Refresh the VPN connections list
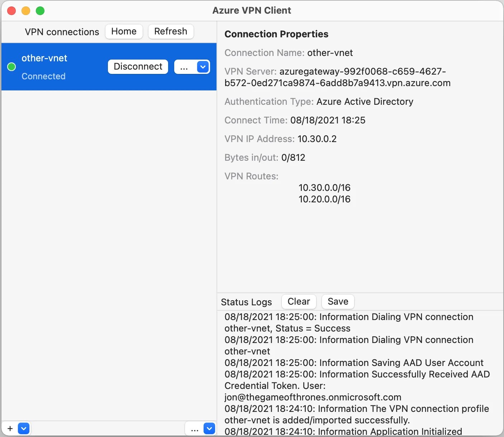Image resolution: width=504 pixels, height=437 pixels. [171, 32]
